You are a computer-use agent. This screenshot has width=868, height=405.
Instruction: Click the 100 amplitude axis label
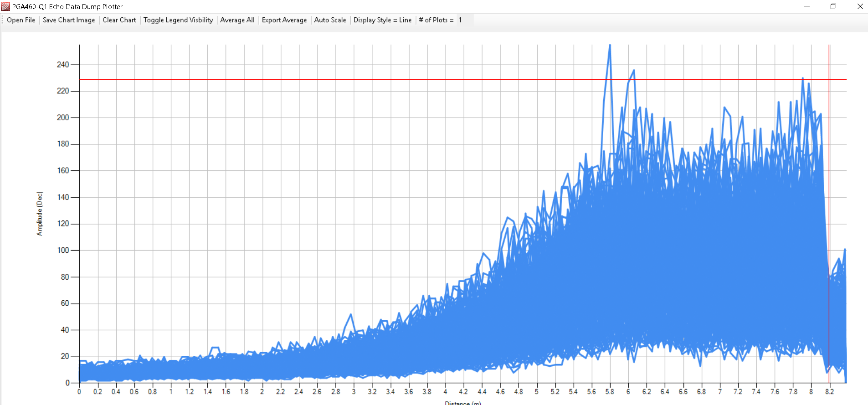click(63, 250)
